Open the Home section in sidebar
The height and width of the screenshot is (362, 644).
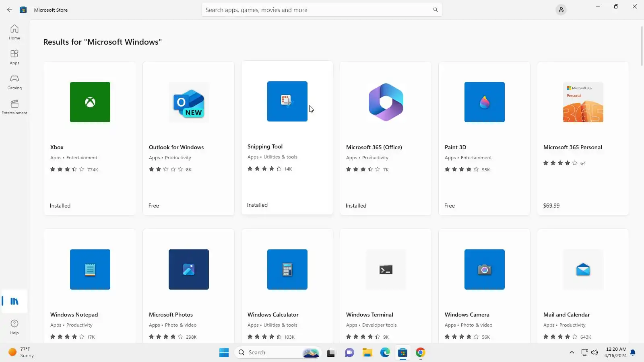[x=14, y=32]
